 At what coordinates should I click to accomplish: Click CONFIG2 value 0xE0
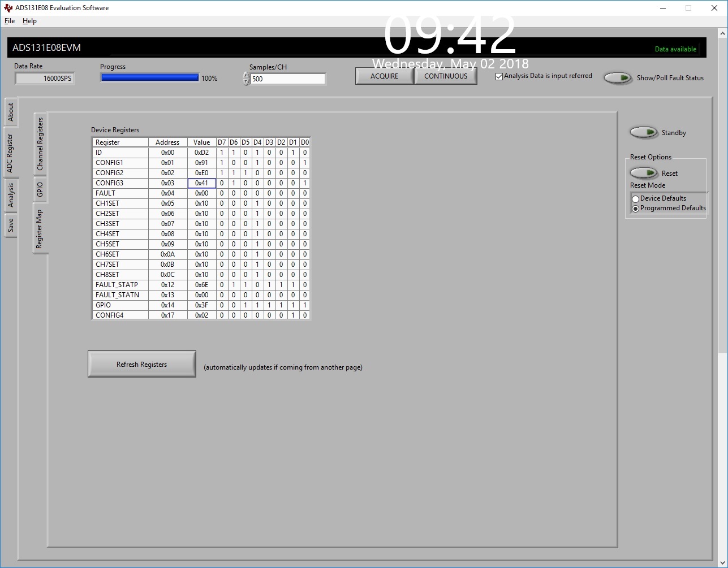(x=202, y=173)
